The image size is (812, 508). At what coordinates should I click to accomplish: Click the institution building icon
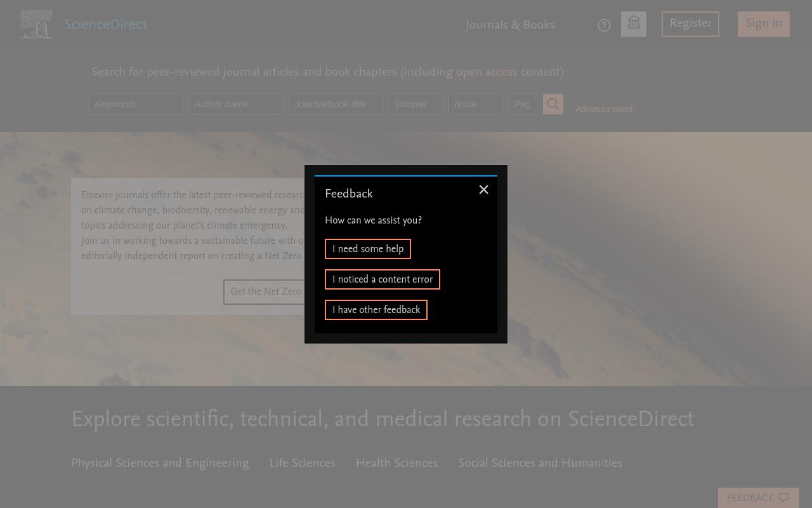[x=634, y=24]
